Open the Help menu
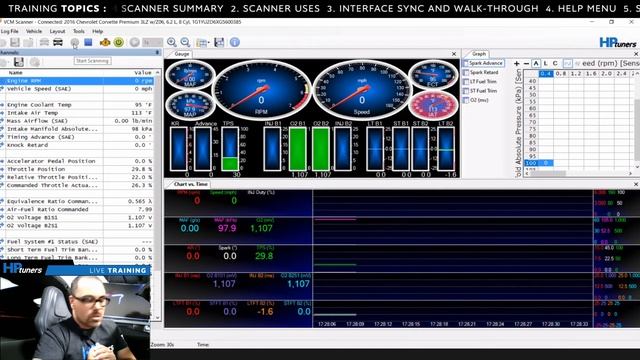This screenshot has height=360, width=640. coord(98,31)
